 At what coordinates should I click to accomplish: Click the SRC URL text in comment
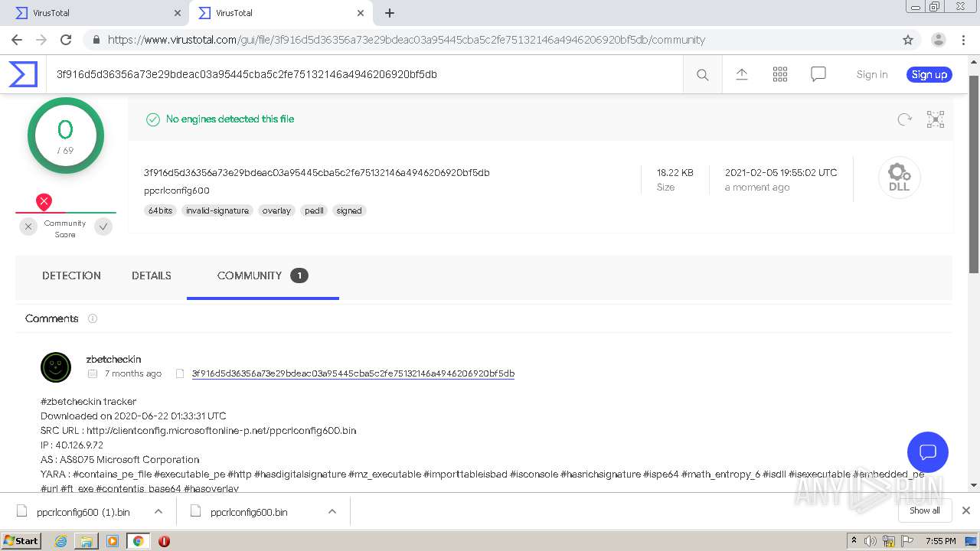[x=198, y=431]
